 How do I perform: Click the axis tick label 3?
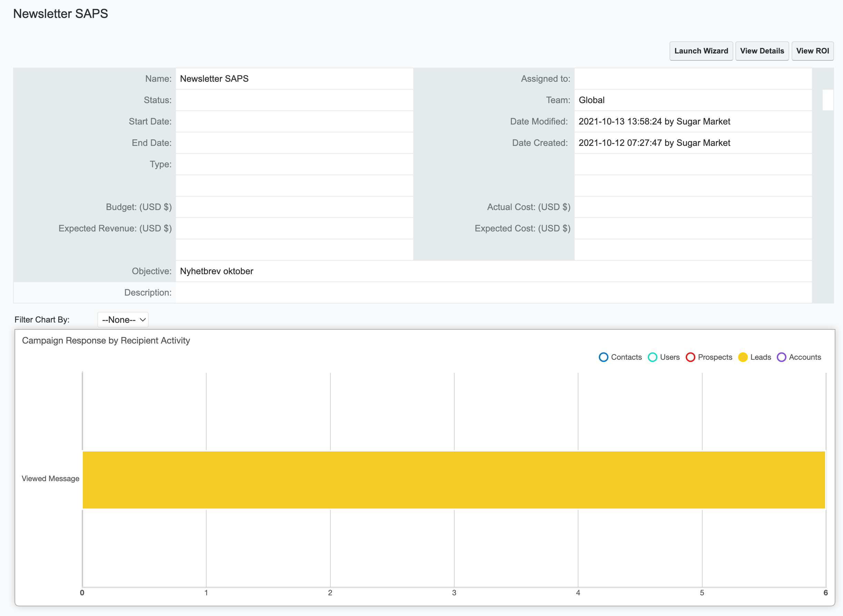pos(454,593)
